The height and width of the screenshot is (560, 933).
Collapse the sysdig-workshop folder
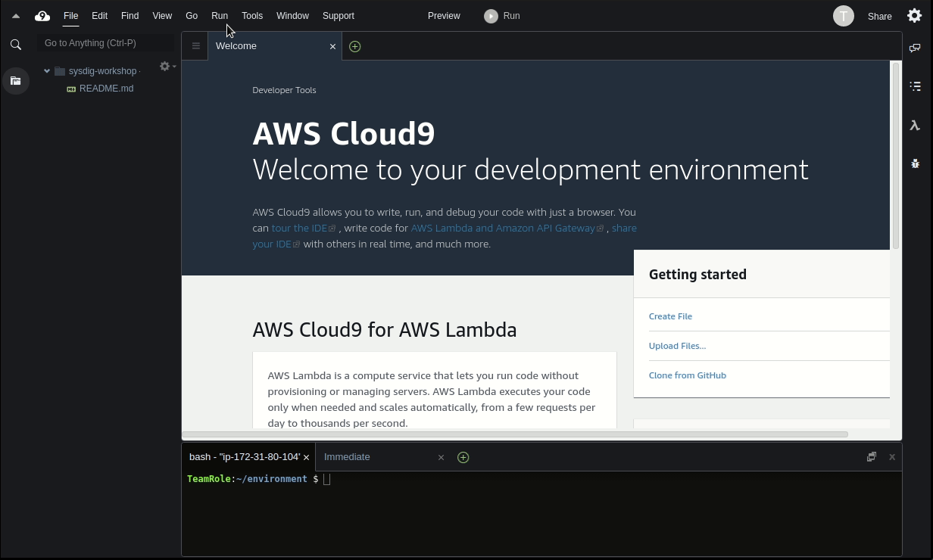pos(47,71)
